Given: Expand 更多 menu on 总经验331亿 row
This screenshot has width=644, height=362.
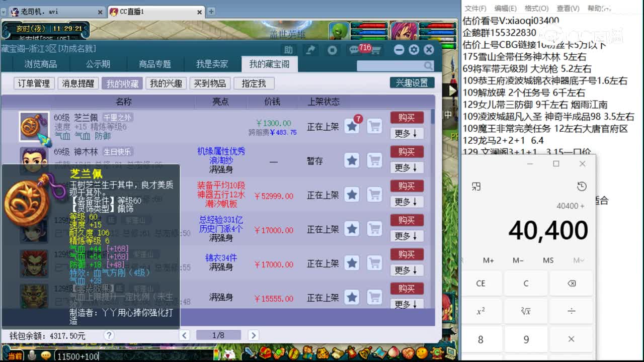Looking at the screenshot, I should click(x=407, y=236).
